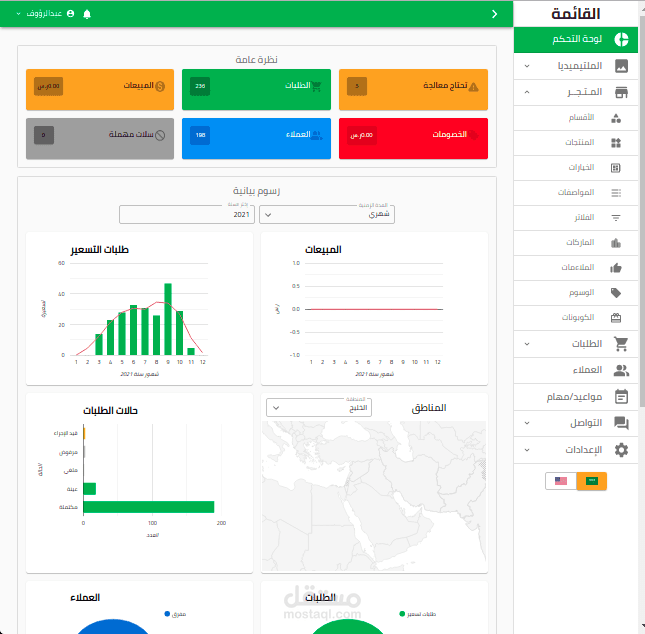Expand the التواصل menu chevron
This screenshot has height=634, width=645.
(x=527, y=423)
